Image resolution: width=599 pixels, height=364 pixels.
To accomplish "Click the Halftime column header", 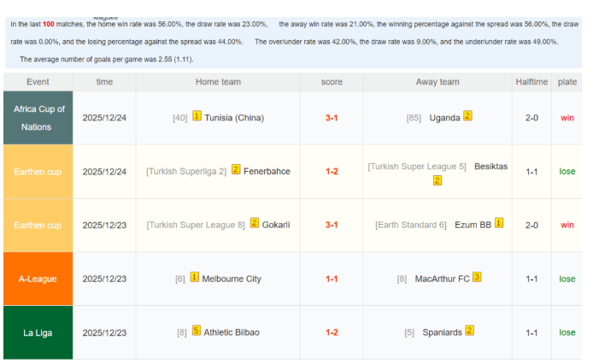I will click(531, 82).
